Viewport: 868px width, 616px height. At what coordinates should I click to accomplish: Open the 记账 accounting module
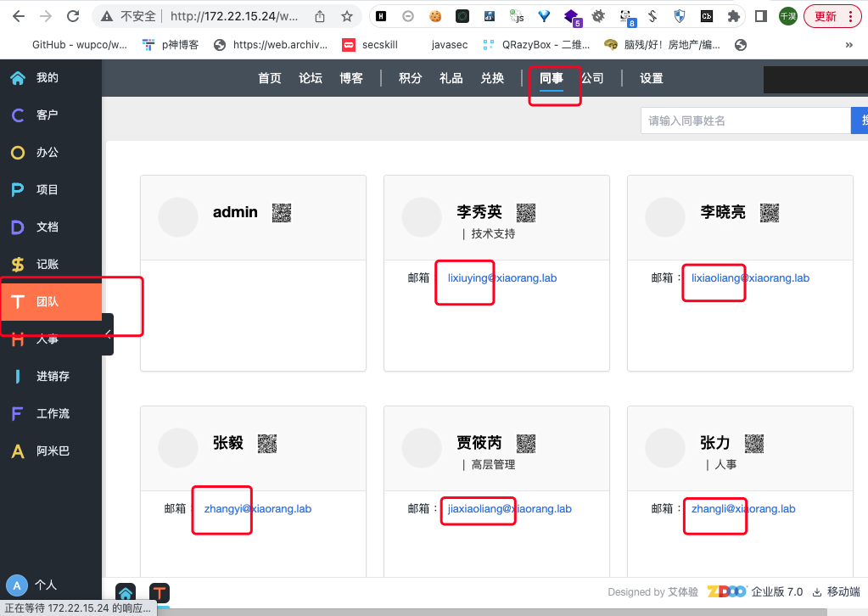[x=50, y=265]
